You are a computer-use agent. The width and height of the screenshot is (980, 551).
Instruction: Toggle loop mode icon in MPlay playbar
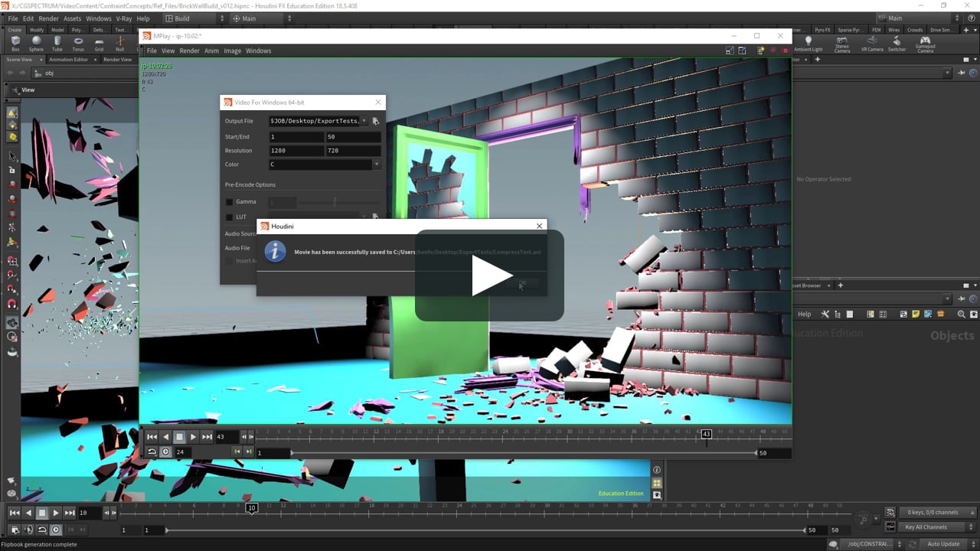pyautogui.click(x=152, y=452)
